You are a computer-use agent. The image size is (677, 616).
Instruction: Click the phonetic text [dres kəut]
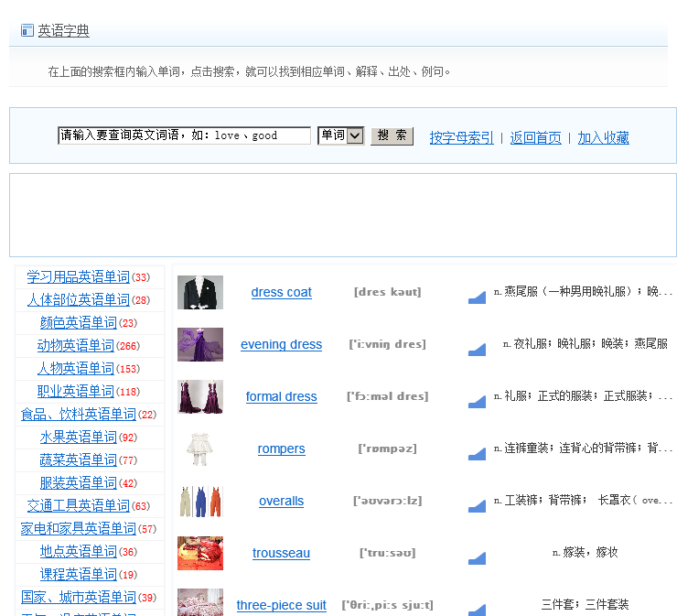387,293
